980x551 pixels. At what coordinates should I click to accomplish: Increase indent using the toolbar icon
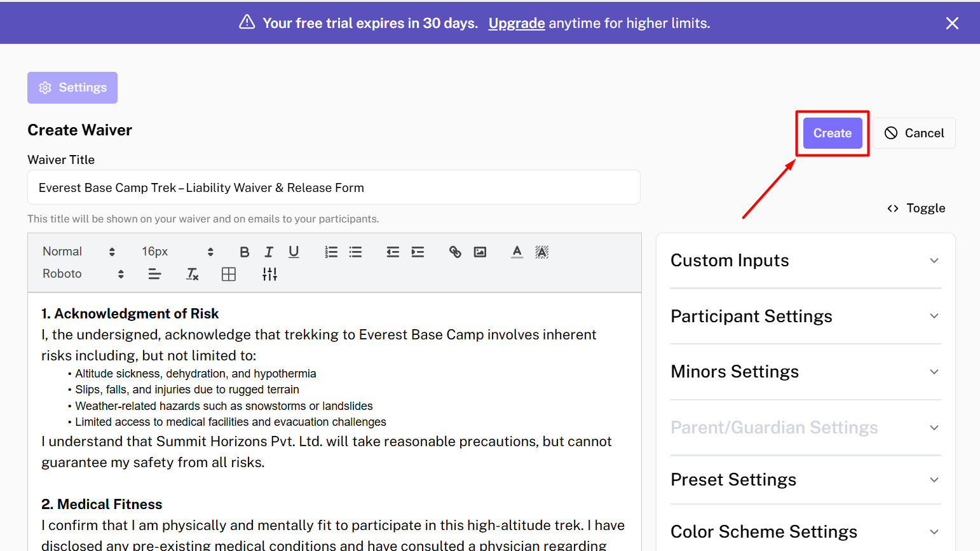418,252
